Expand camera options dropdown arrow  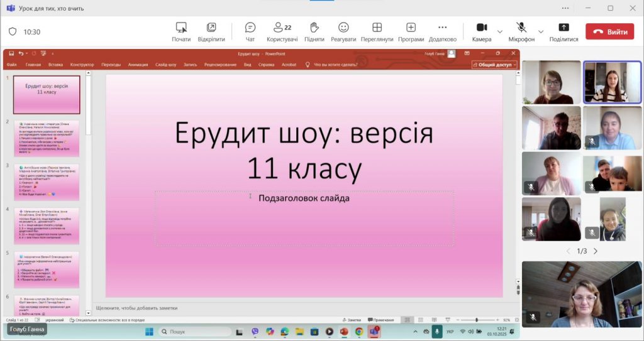pyautogui.click(x=500, y=31)
